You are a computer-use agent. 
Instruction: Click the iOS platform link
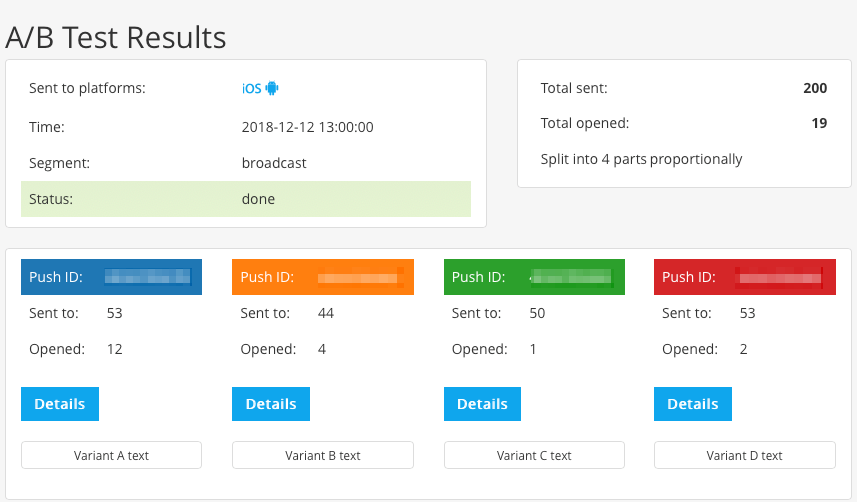251,89
